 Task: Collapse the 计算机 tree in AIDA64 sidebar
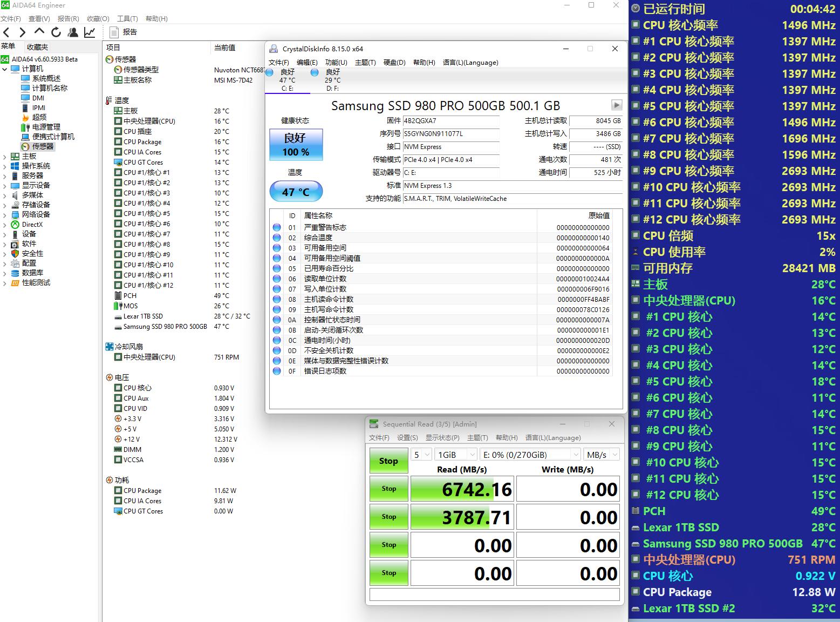pyautogui.click(x=5, y=68)
